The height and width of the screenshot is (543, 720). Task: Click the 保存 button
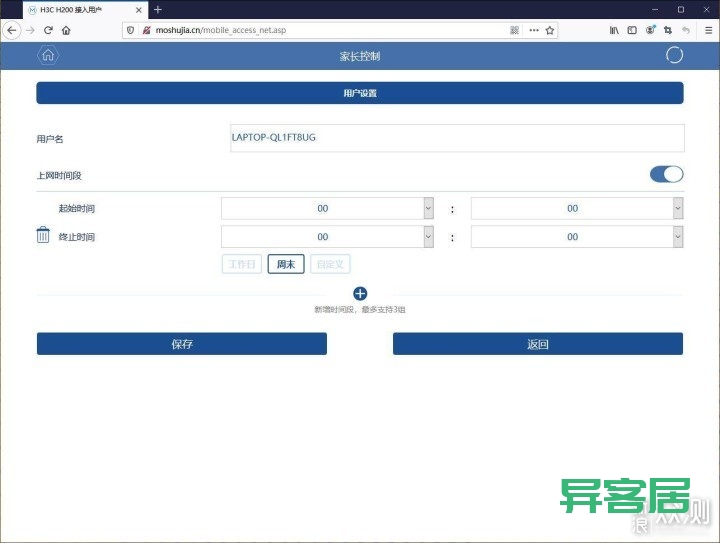[182, 344]
